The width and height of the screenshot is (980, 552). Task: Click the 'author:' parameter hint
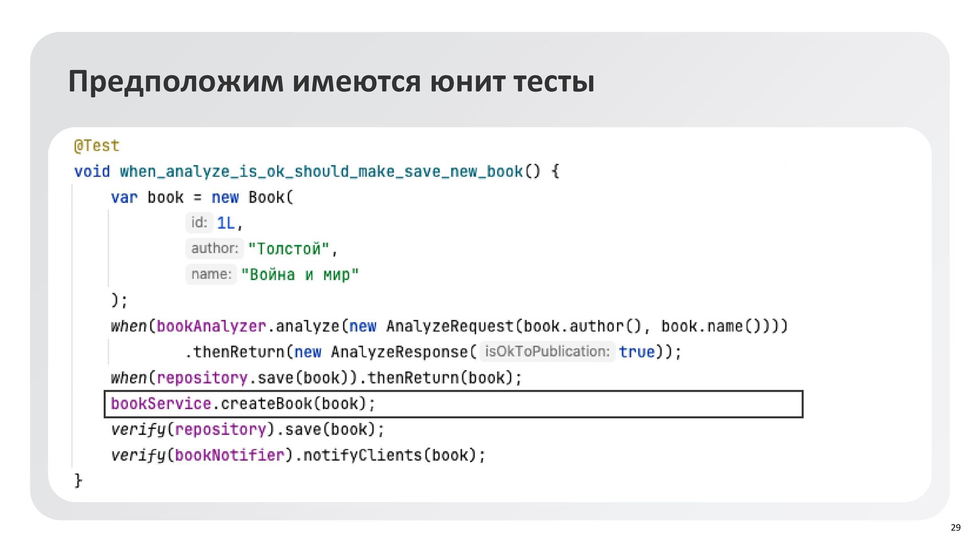click(214, 248)
